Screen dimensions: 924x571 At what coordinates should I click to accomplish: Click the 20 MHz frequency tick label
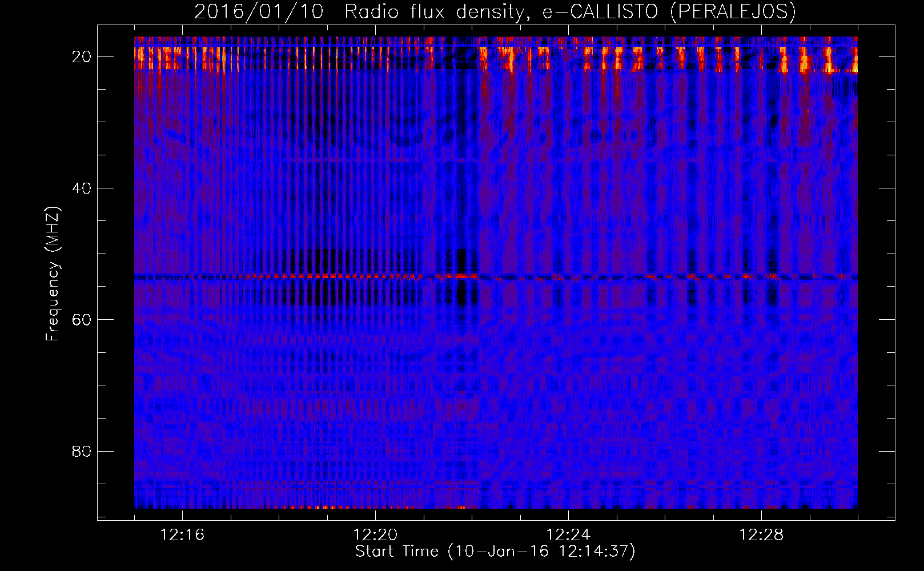tap(82, 57)
